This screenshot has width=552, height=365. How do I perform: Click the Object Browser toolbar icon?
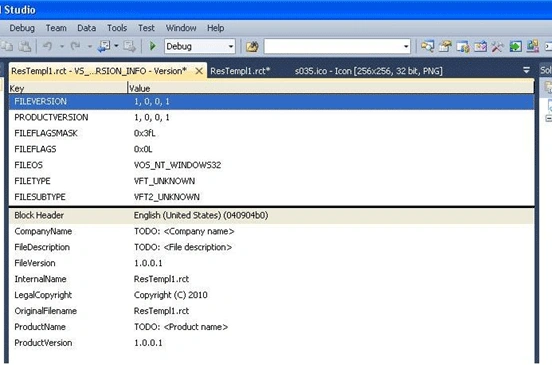coord(463,46)
